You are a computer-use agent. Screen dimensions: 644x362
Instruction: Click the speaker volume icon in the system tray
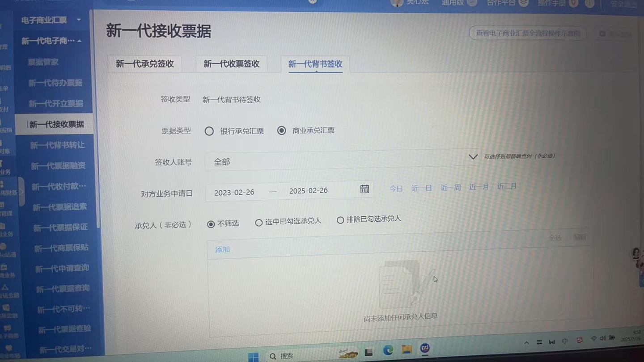pyautogui.click(x=602, y=338)
